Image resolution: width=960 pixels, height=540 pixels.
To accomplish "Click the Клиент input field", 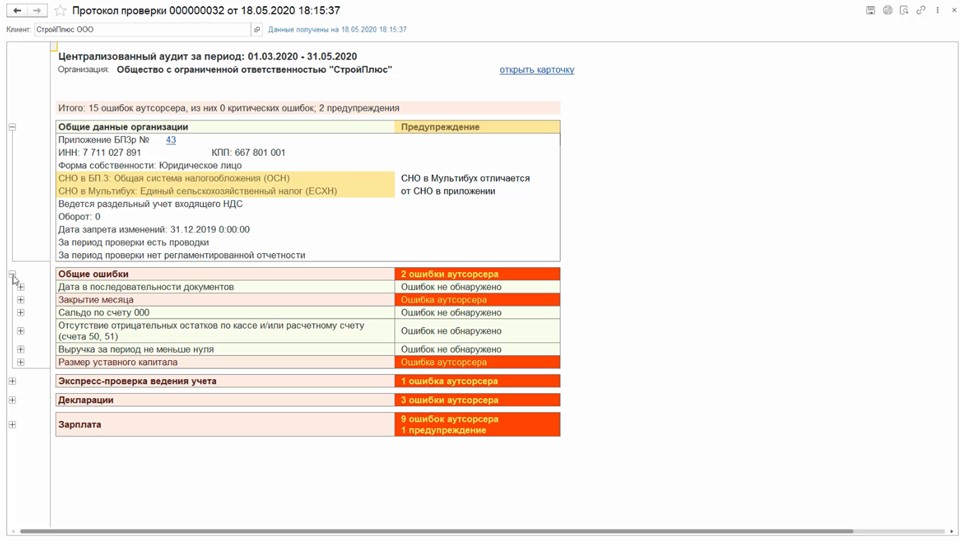I will pos(140,30).
